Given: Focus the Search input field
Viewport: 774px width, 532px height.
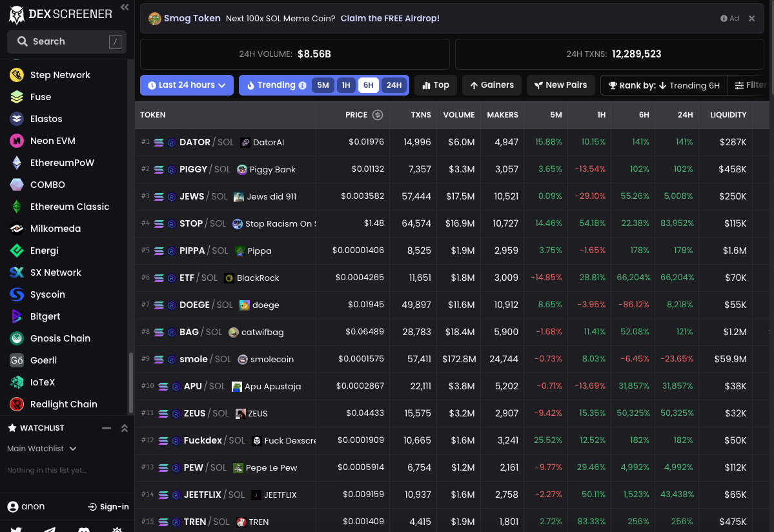Looking at the screenshot, I should [x=66, y=41].
